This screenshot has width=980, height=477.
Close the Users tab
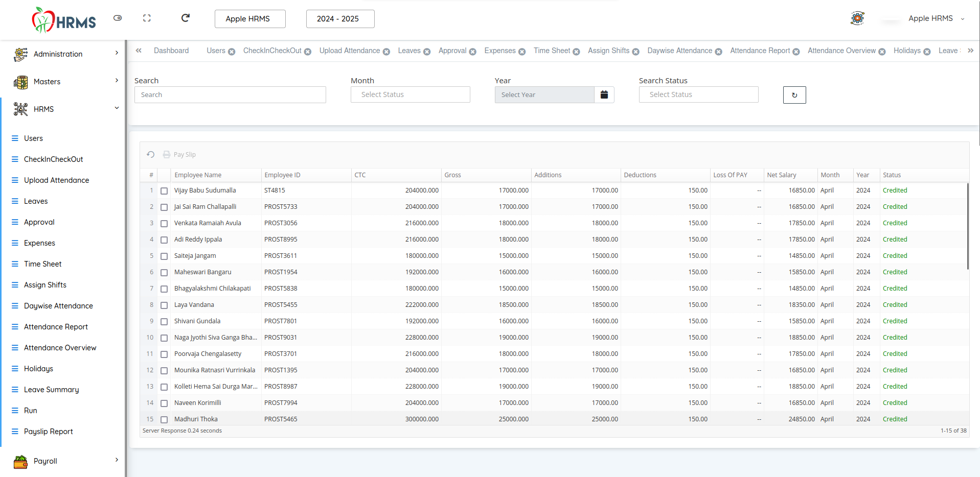coord(232,52)
